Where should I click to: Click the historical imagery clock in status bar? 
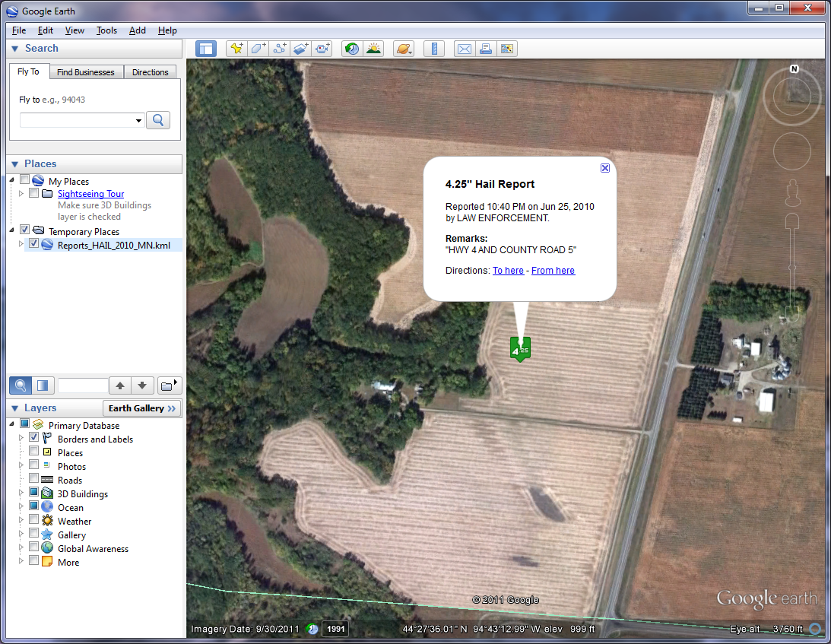(312, 629)
